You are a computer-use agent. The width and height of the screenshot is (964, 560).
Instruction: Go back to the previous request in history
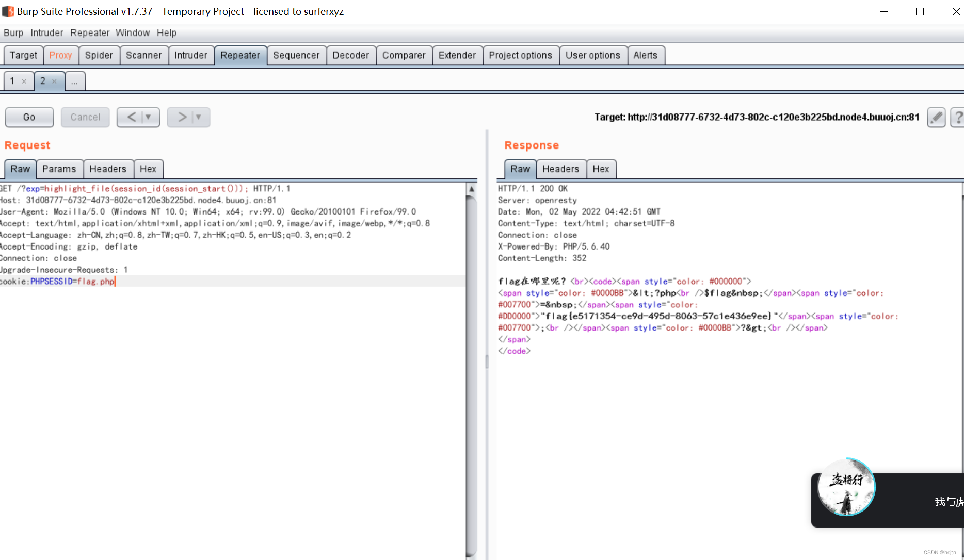coord(131,117)
